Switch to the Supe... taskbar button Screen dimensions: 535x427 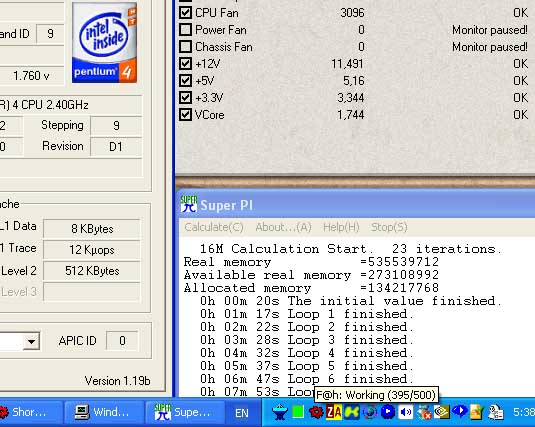point(185,412)
